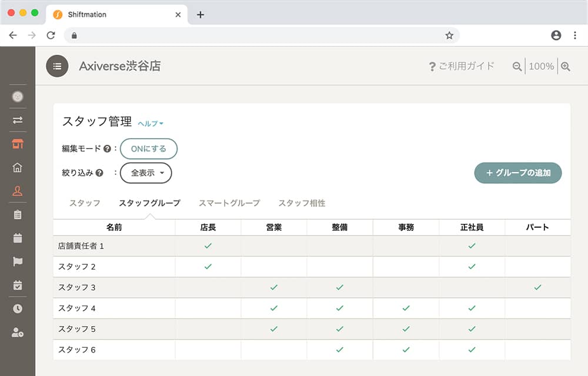Viewport: 588px width, 376px height.
Task: Click the 整備 column header
Action: pyautogui.click(x=340, y=227)
